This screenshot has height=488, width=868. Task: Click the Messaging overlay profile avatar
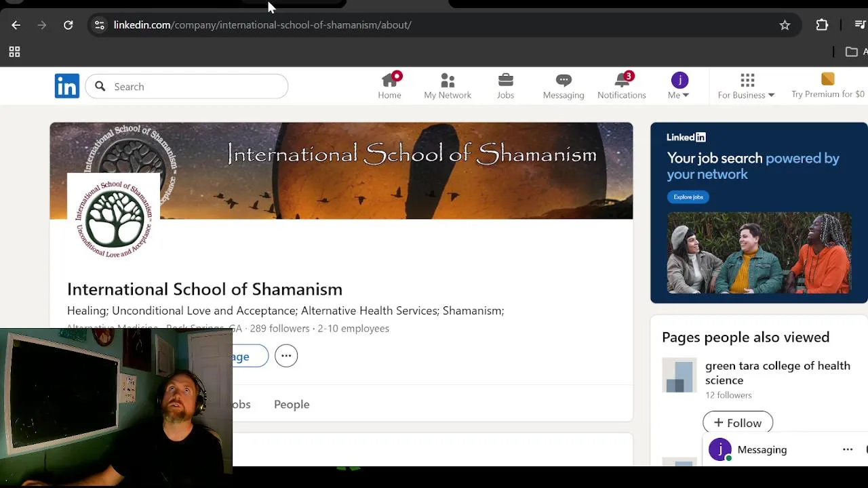[720, 449]
